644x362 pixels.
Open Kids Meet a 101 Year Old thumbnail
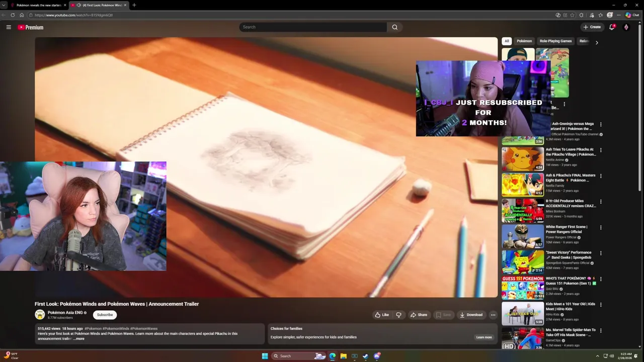pos(523,313)
